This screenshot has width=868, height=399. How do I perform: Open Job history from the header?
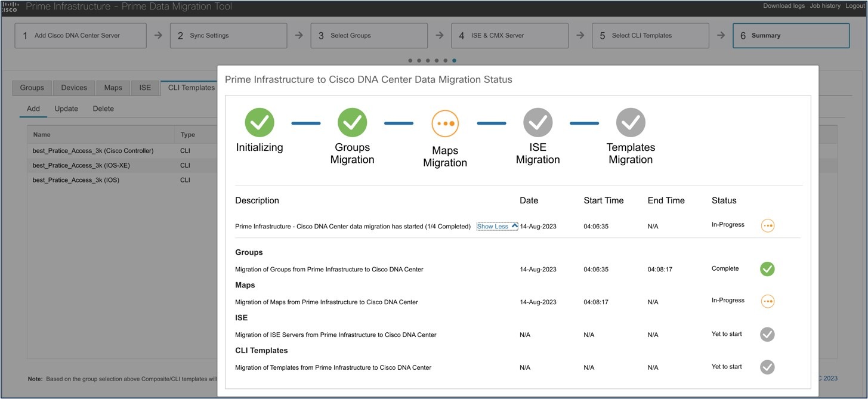tap(824, 5)
